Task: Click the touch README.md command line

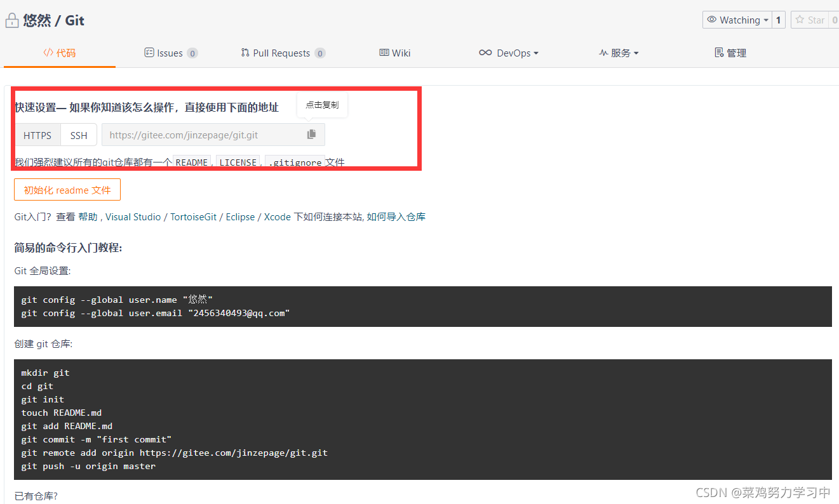Action: pyautogui.click(x=62, y=413)
